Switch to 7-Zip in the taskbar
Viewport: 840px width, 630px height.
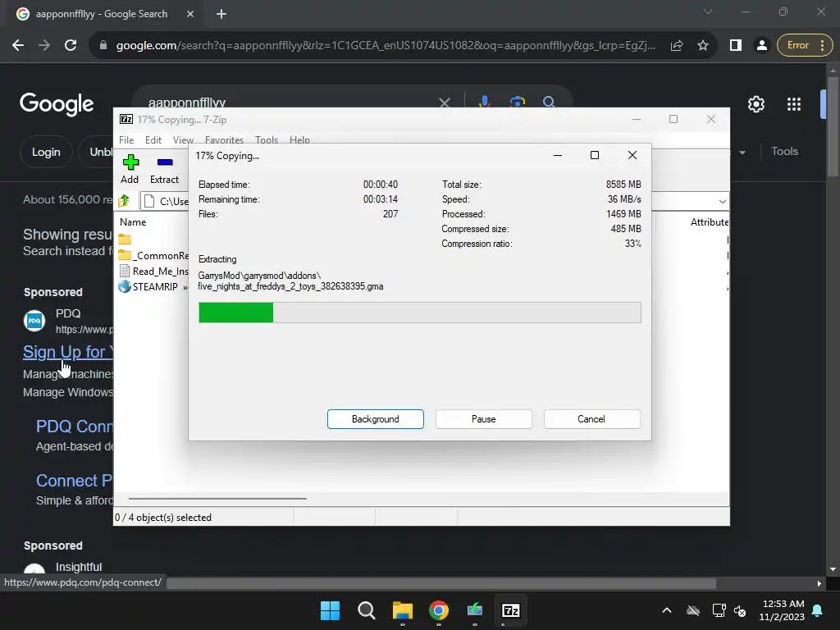[510, 610]
